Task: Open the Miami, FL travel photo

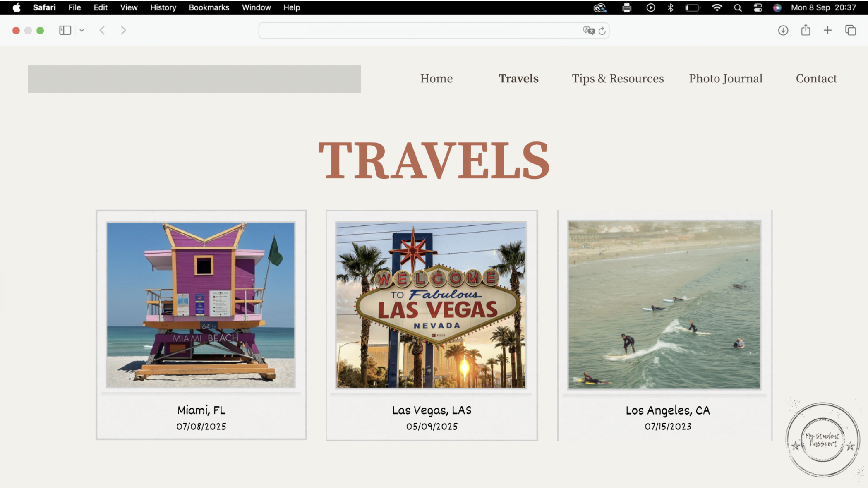Action: click(201, 305)
